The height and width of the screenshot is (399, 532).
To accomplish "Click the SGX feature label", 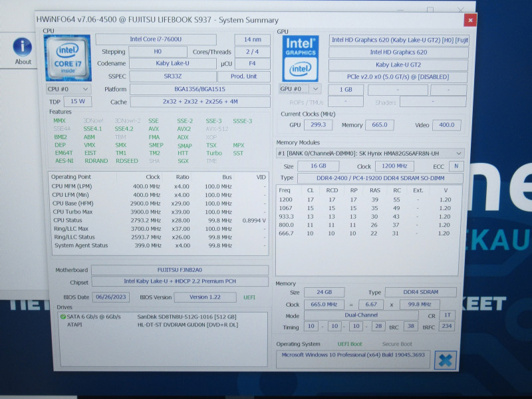I will click(x=183, y=161).
